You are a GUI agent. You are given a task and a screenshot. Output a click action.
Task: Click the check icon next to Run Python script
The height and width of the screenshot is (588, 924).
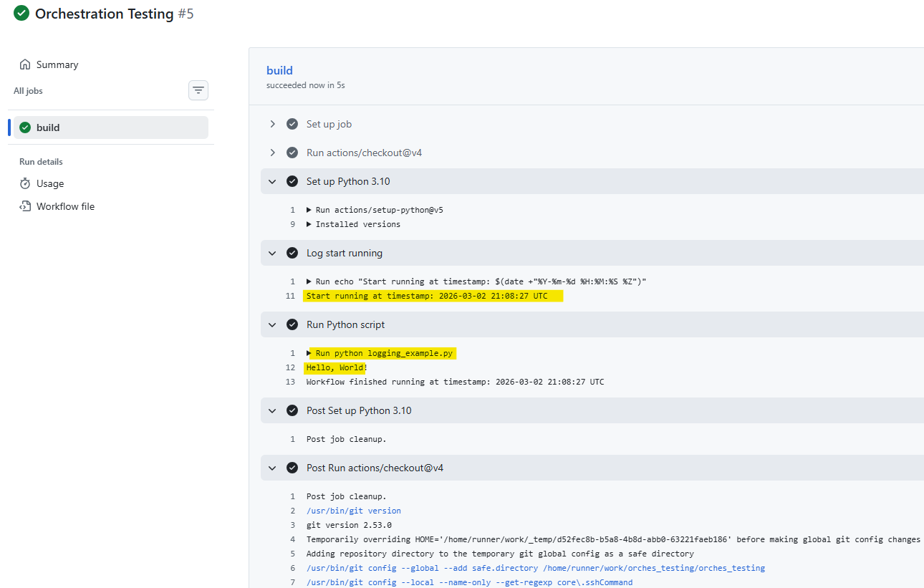point(292,324)
